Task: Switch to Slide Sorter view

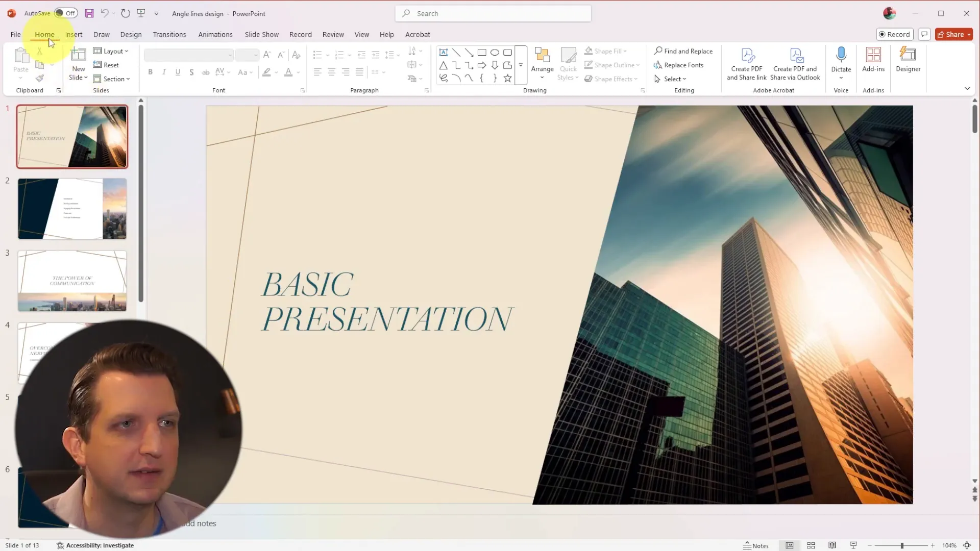Action: (x=811, y=545)
